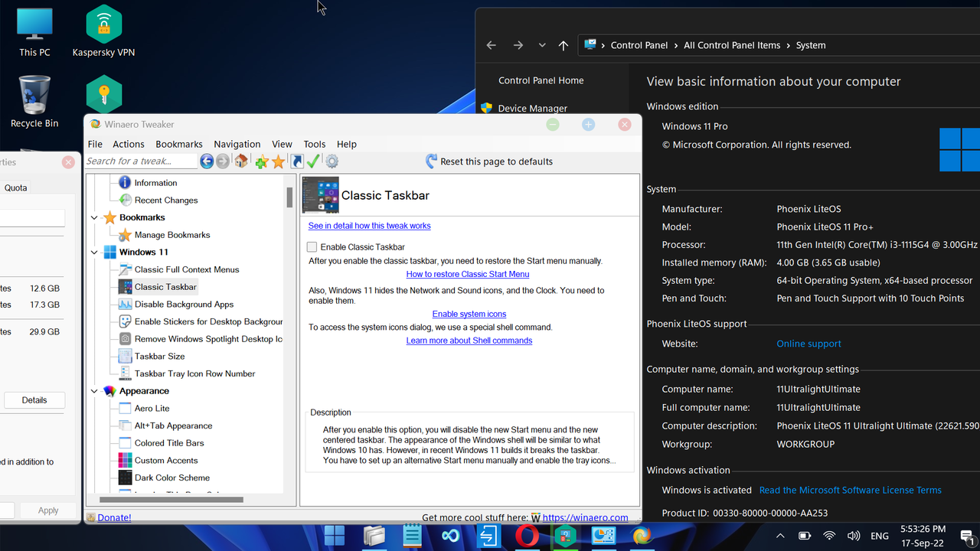Click Enable system icons link
Screen dimensions: 980x551
point(469,314)
